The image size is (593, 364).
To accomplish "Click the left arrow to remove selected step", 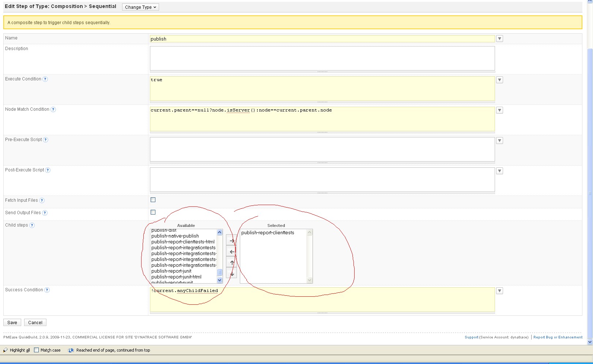I will (x=231, y=252).
